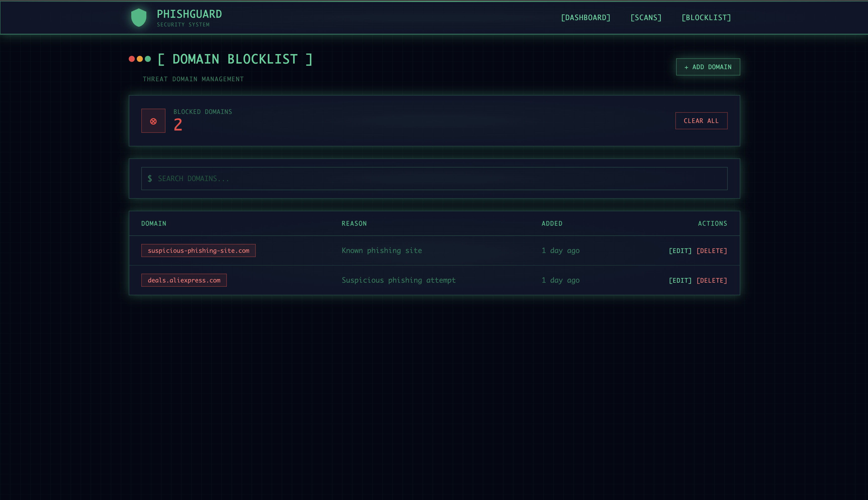Image resolution: width=868 pixels, height=500 pixels.
Task: Click the Domain column header
Action: 154,224
